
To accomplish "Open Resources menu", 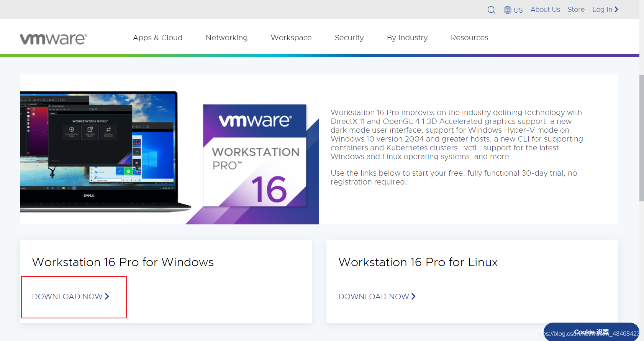I will [469, 38].
